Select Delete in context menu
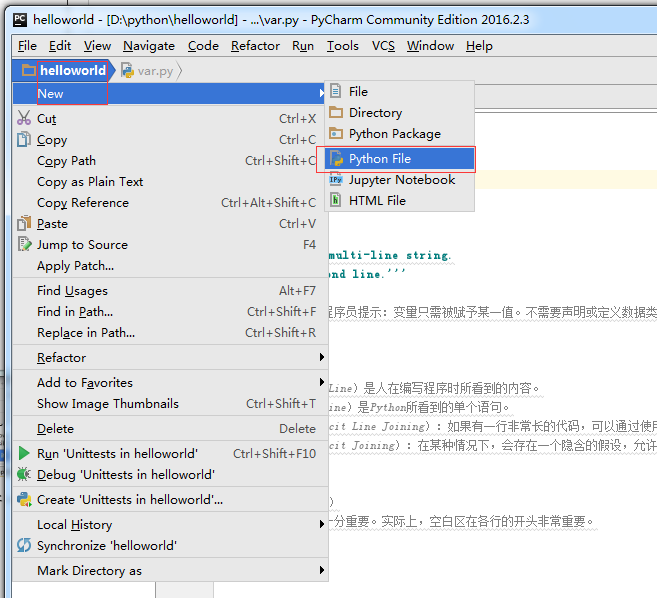 click(170, 428)
